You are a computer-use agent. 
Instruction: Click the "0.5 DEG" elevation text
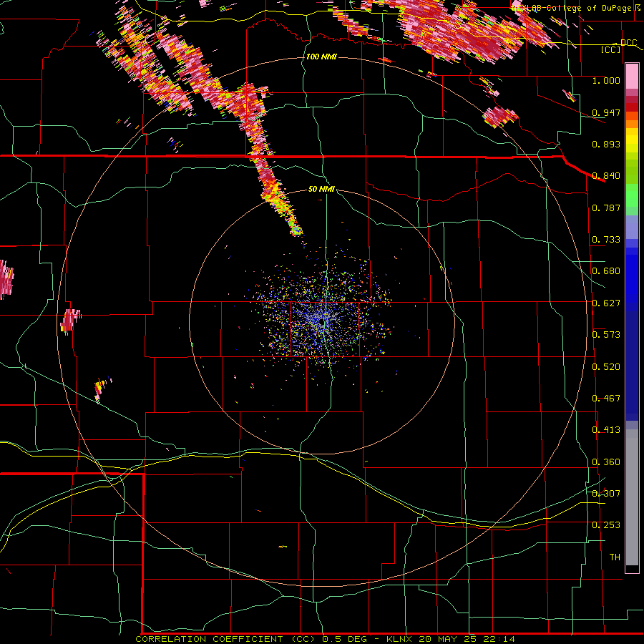(343, 639)
